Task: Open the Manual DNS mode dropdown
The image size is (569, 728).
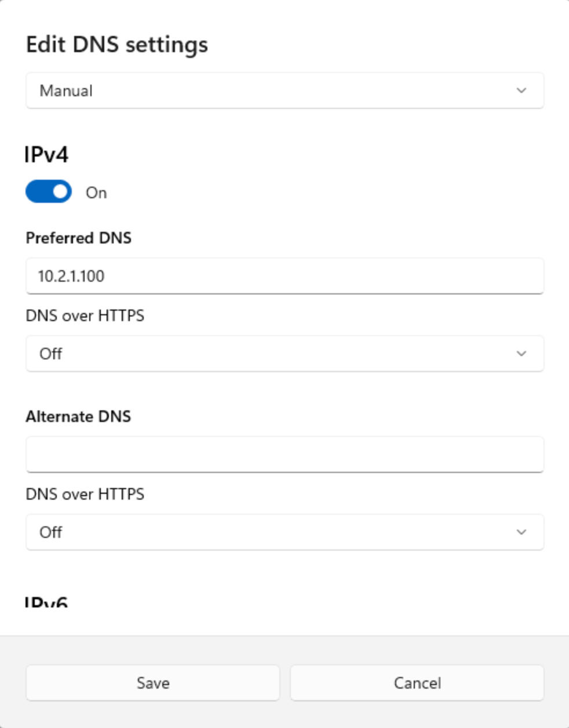Action: coord(284,90)
